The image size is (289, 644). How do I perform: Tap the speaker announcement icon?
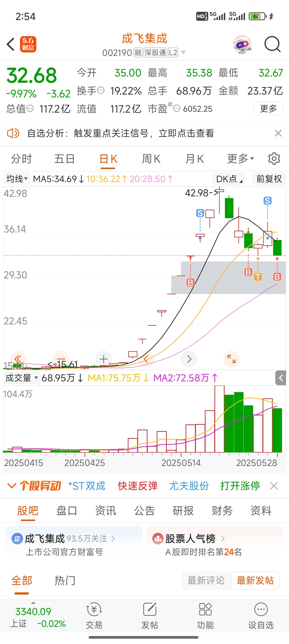(x=13, y=133)
